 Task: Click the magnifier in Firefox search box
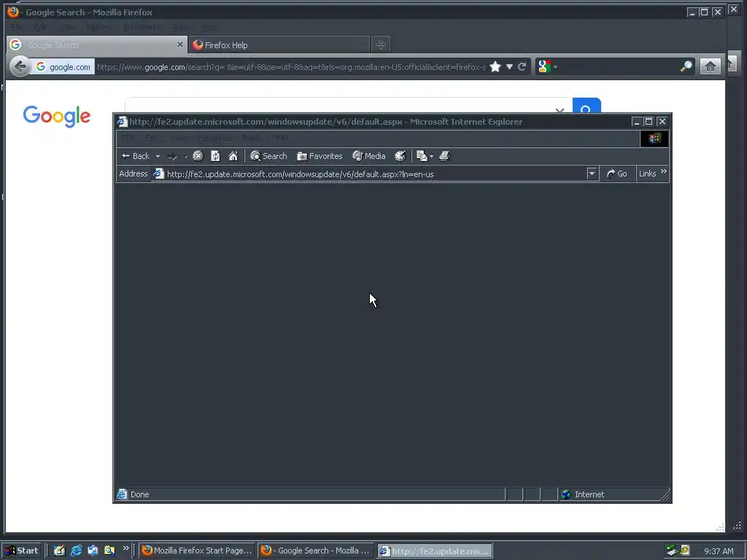pos(686,66)
